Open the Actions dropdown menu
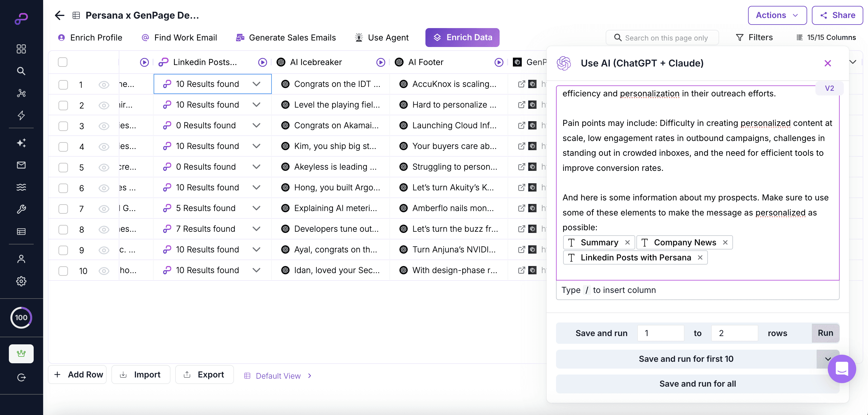The image size is (868, 415). point(777,15)
